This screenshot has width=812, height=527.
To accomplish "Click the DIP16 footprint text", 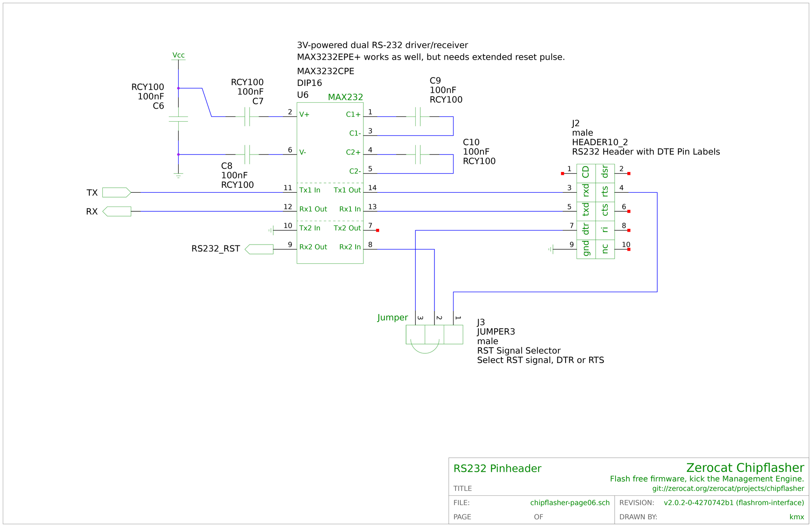I will click(309, 83).
